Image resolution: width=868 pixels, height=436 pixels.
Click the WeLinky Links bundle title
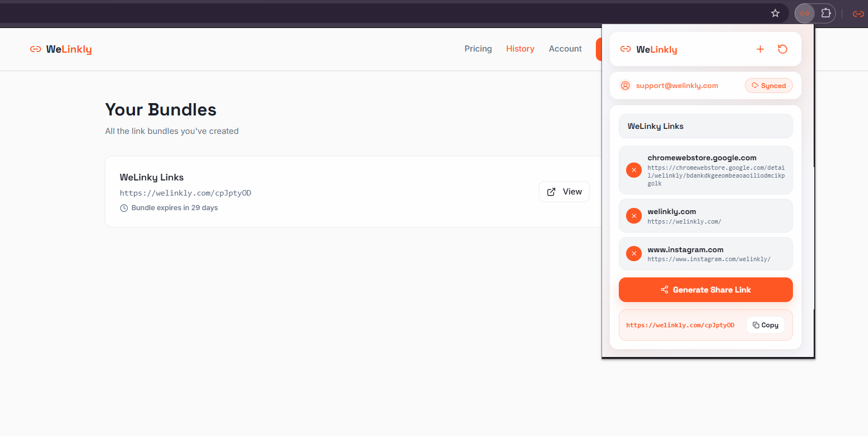(152, 177)
